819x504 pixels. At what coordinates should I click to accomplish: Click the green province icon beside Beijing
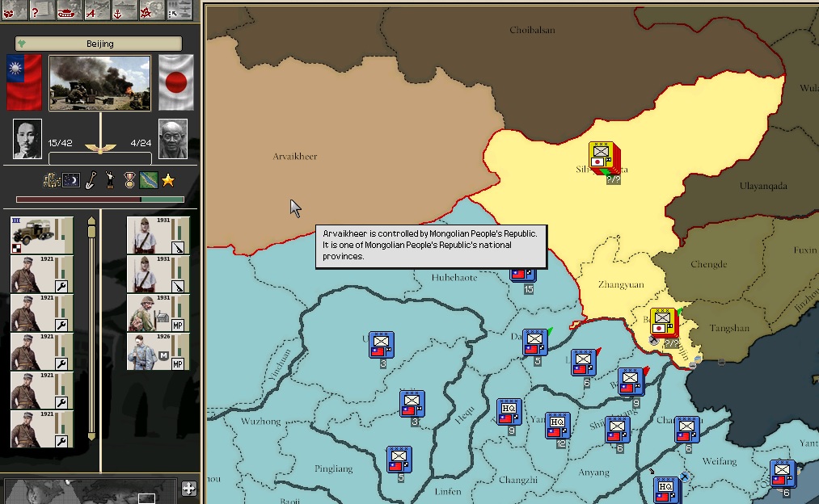pos(22,44)
